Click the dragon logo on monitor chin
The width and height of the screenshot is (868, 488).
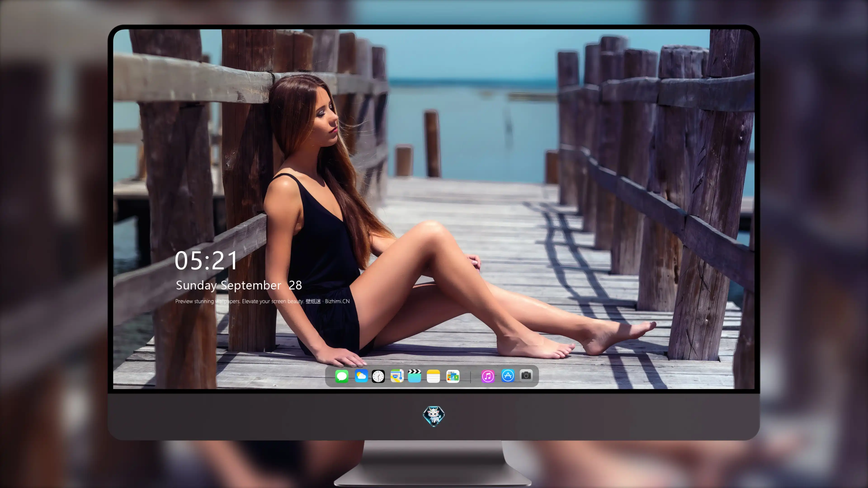pyautogui.click(x=434, y=416)
